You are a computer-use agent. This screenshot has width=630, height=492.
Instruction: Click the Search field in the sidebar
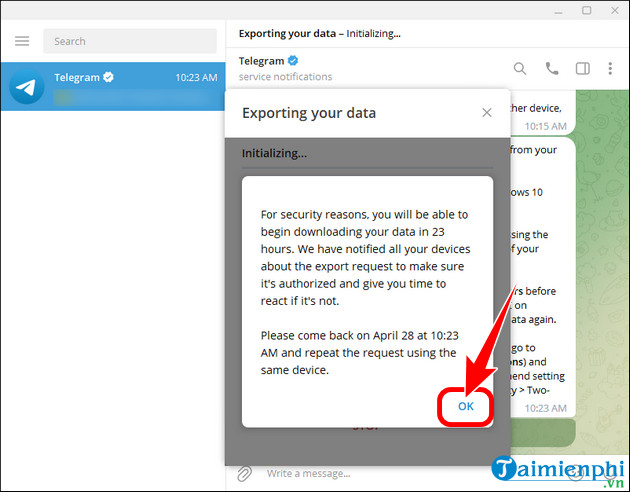134,41
